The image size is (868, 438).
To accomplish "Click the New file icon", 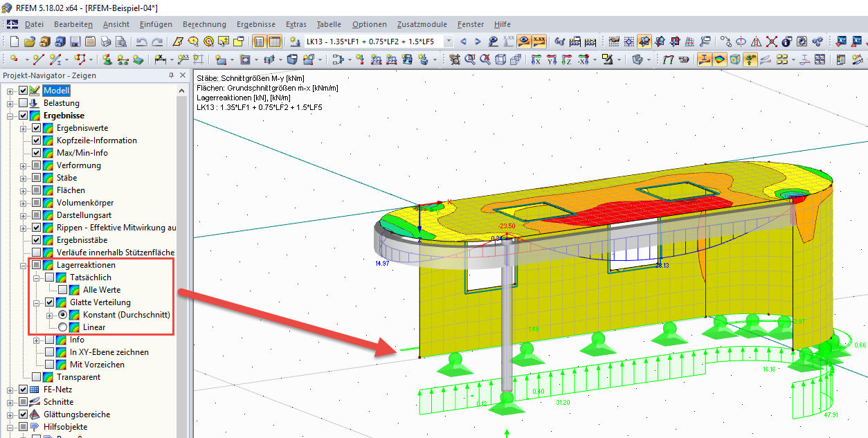I will point(15,42).
